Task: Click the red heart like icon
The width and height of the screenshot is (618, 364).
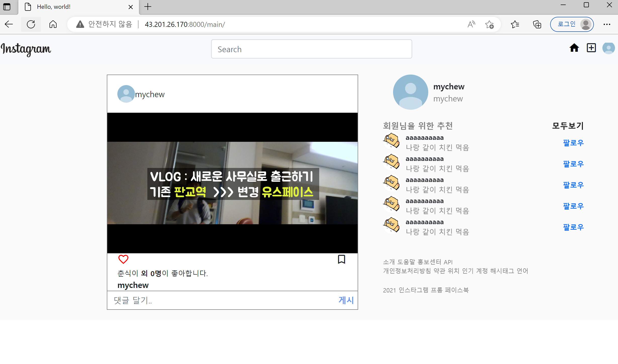Action: pos(123,259)
